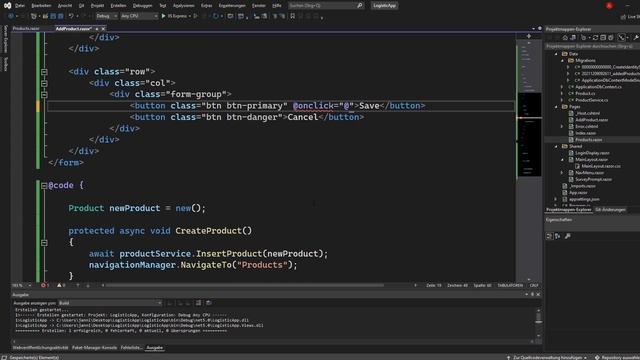The image size is (640, 360).
Task: Select App.razor in the solution tree
Action: coord(578,193)
